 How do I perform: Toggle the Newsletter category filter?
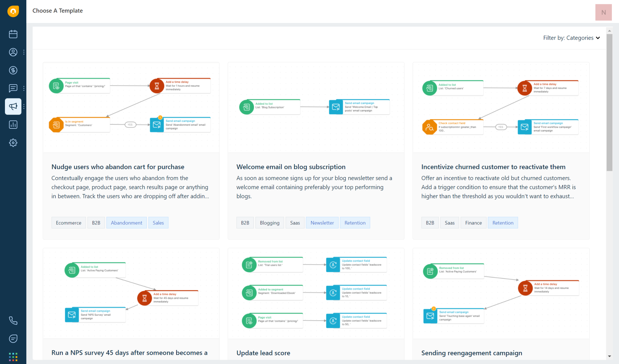tap(322, 223)
